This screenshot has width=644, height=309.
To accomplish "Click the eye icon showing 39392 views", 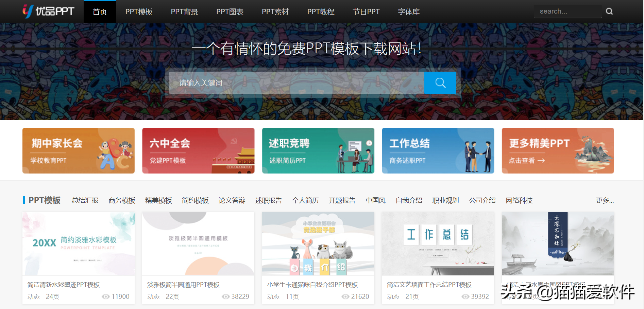I will (x=465, y=296).
